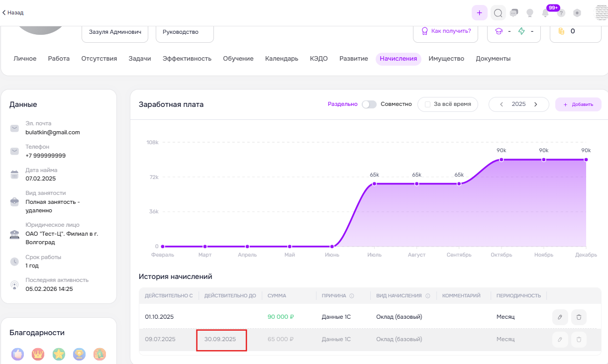This screenshot has width=608, height=364.
Task: Click the question mark help icon
Action: click(x=561, y=13)
